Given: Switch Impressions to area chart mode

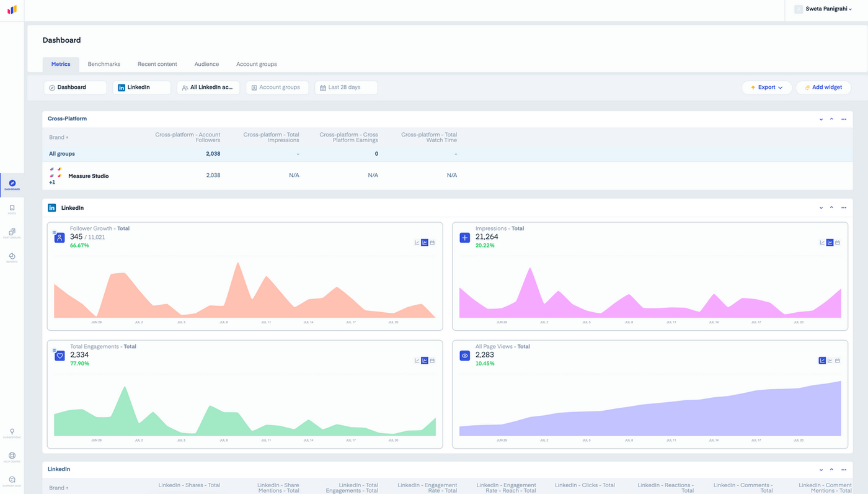Looking at the screenshot, I should (x=830, y=243).
